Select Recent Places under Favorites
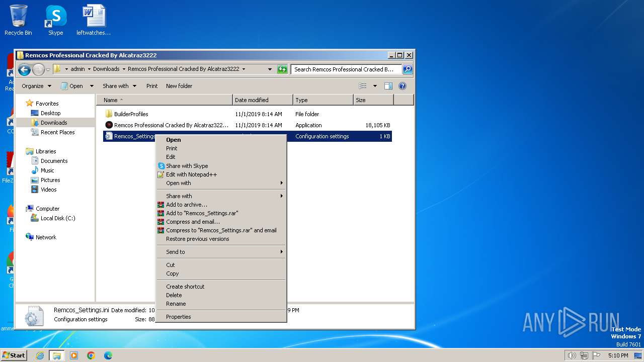This screenshot has height=362, width=644. coord(57,132)
